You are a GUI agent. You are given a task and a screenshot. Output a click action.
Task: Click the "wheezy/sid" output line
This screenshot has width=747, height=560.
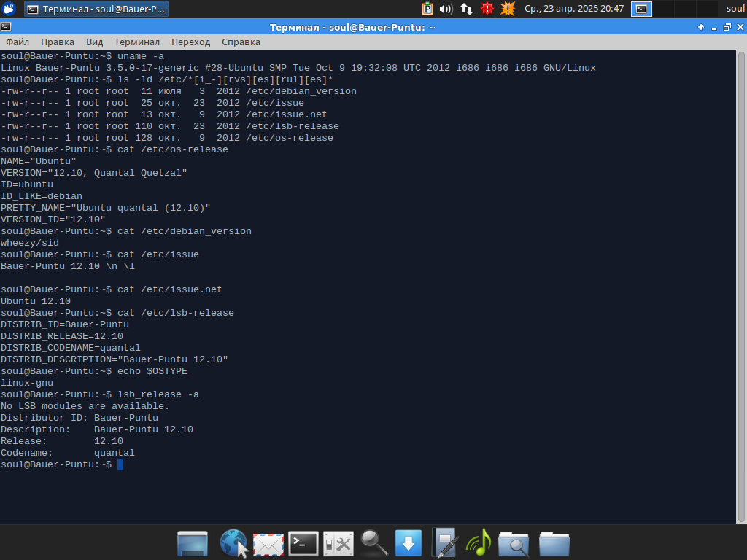pyautogui.click(x=30, y=243)
